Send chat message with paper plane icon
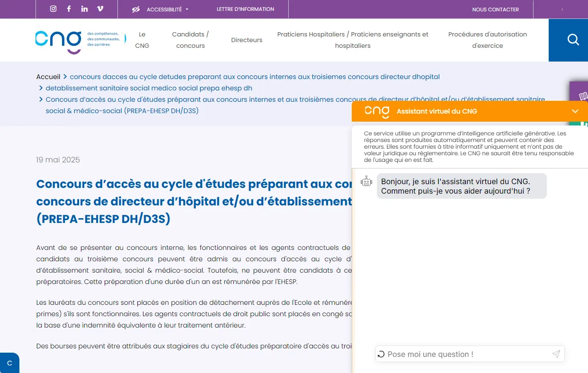 pyautogui.click(x=556, y=354)
